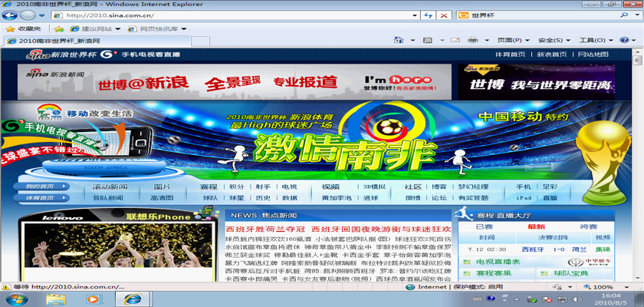Expand the 工具(O) tools menu
The height and width of the screenshot is (307, 644).
click(594, 41)
